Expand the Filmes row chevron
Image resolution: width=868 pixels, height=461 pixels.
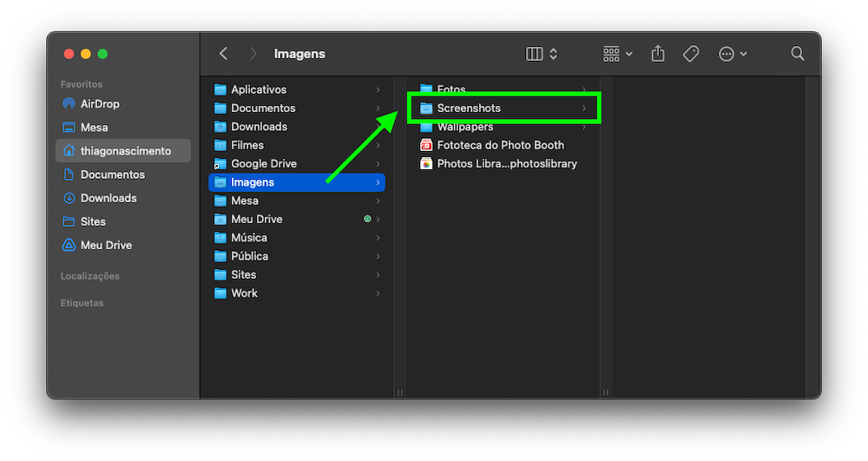[378, 145]
